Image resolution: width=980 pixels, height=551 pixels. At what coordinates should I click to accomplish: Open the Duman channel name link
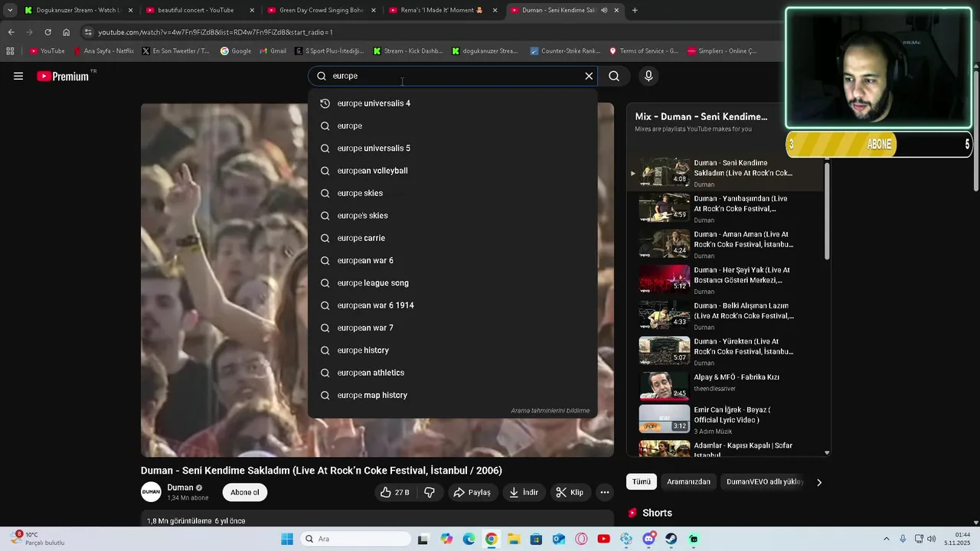[x=180, y=487]
